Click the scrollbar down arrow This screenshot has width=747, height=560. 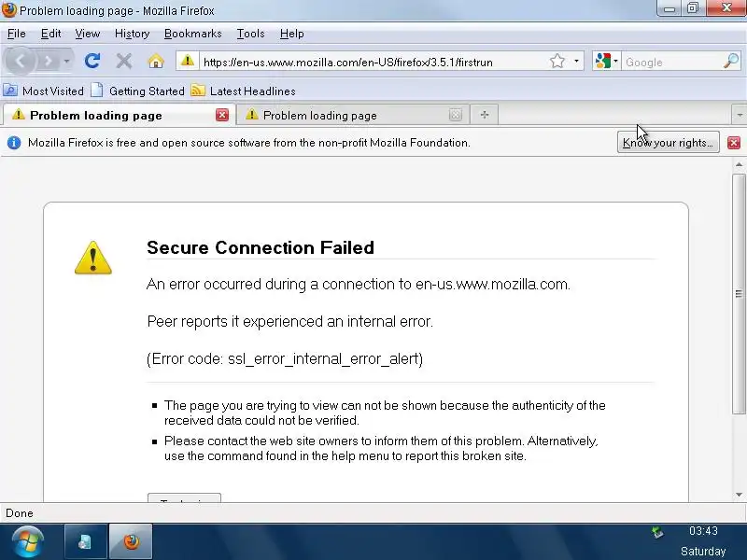[x=739, y=495]
